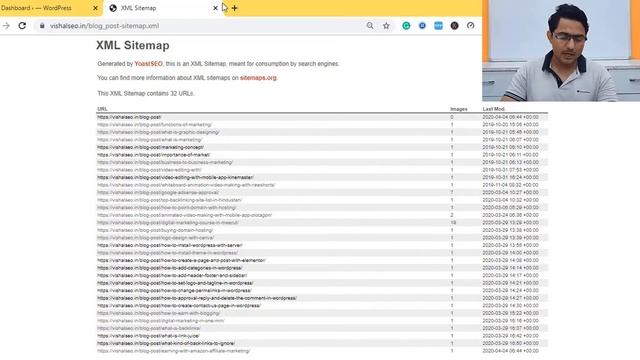The image size is (640, 360).
Task: Click the XML Sitemap page heading
Action: pos(133,45)
